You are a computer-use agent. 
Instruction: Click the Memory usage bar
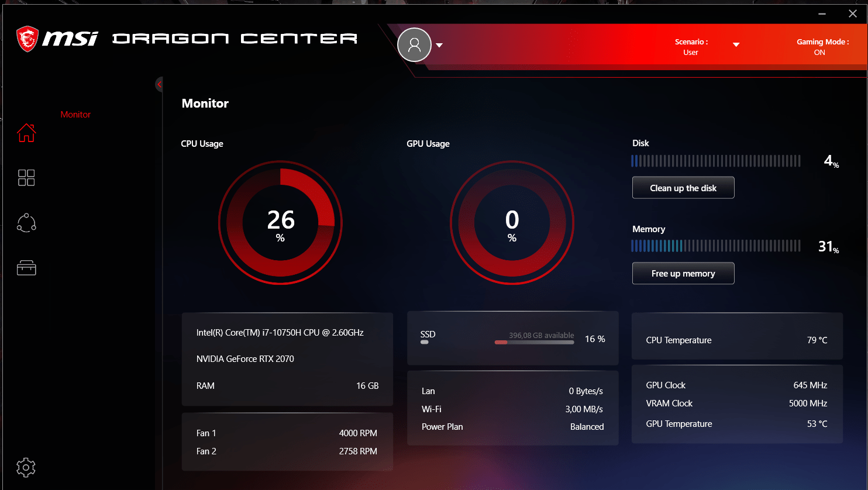(x=716, y=246)
